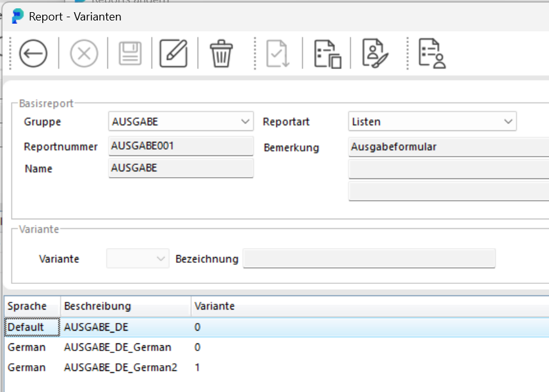Open the Variante combo box
The image size is (549, 392).
[138, 258]
